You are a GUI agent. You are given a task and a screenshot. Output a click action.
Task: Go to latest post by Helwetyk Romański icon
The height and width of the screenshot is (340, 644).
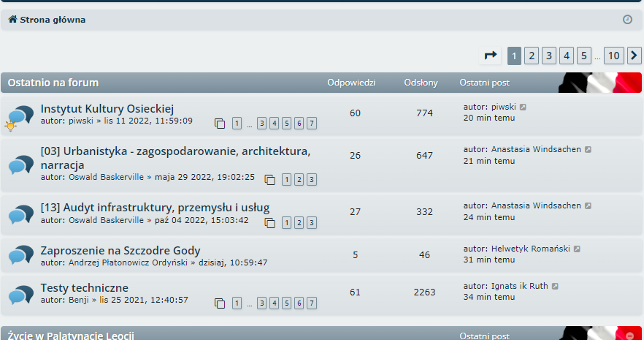(x=577, y=249)
